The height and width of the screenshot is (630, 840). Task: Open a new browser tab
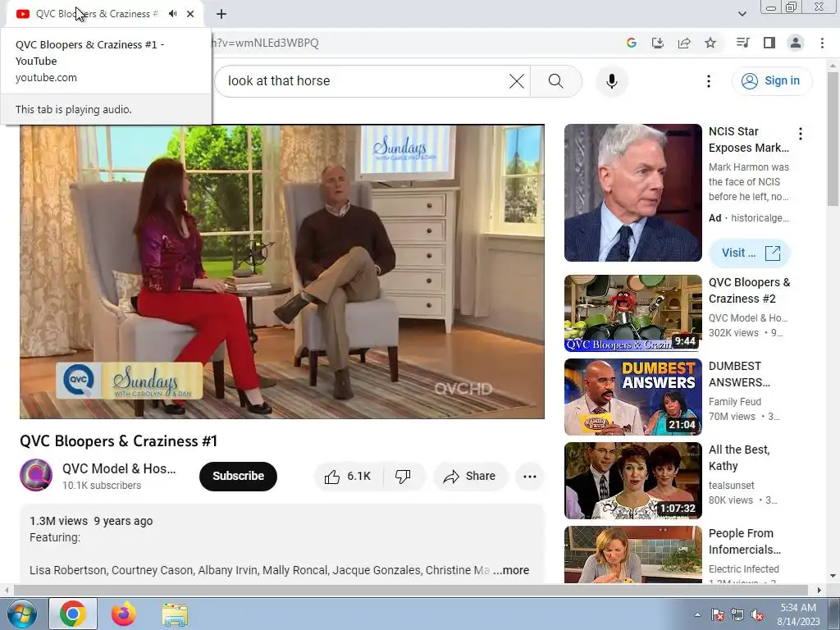(221, 14)
